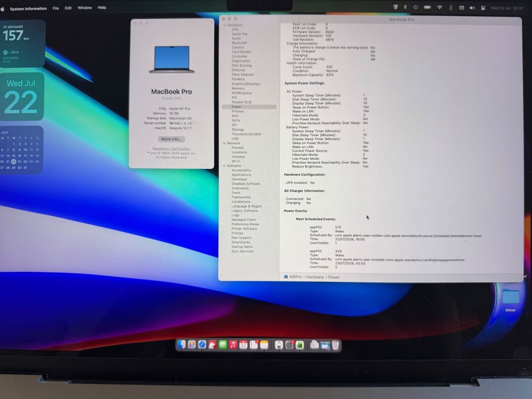
Task: Select Card Reader in the sidebar
Action: [x=241, y=52]
